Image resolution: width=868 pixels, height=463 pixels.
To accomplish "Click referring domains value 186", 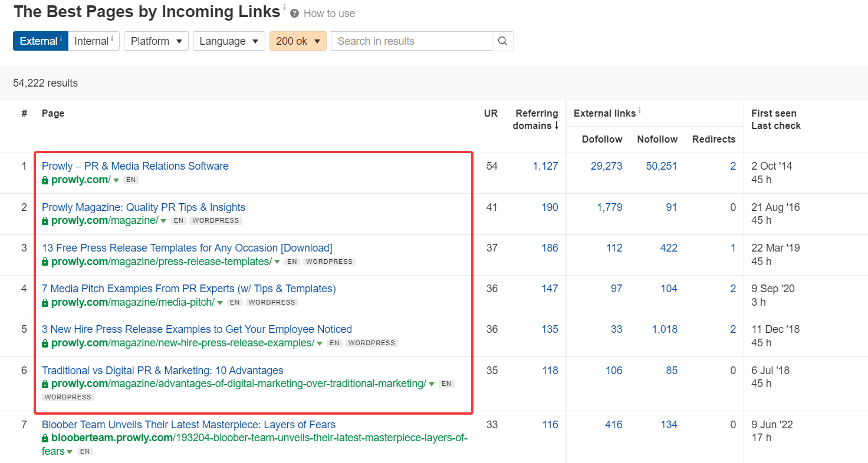I will click(x=550, y=248).
